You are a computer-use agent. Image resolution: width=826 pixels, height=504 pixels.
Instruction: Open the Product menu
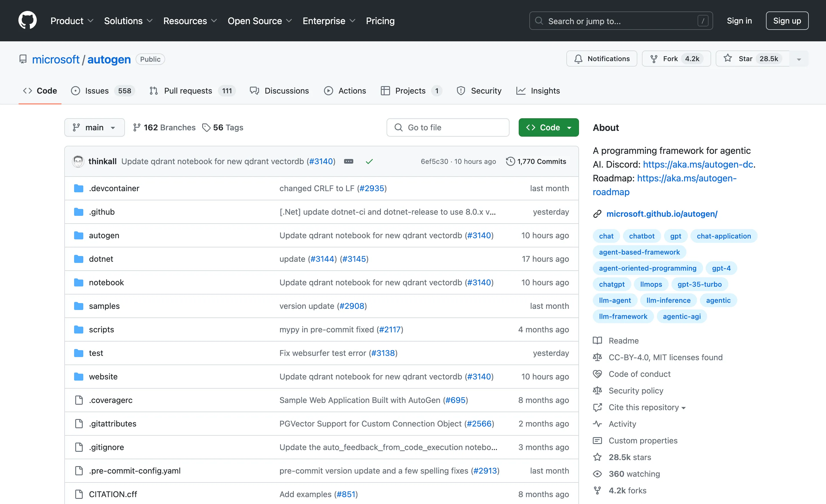72,20
